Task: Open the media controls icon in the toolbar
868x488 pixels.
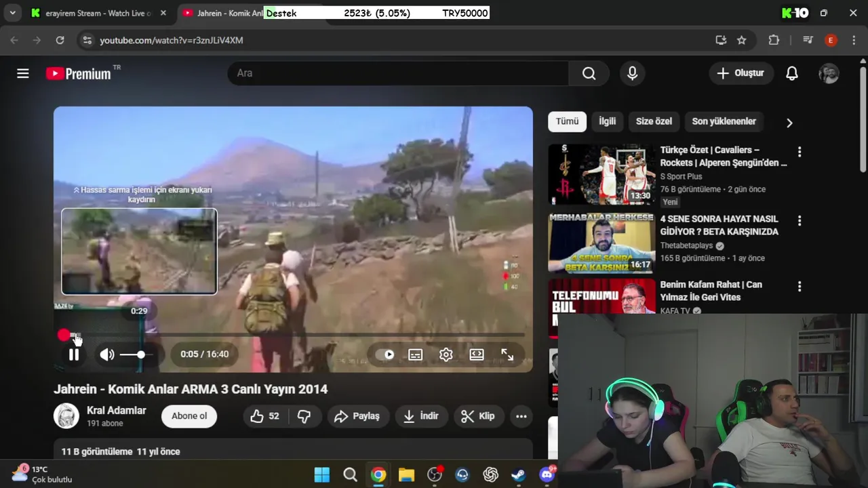Action: pyautogui.click(x=807, y=40)
